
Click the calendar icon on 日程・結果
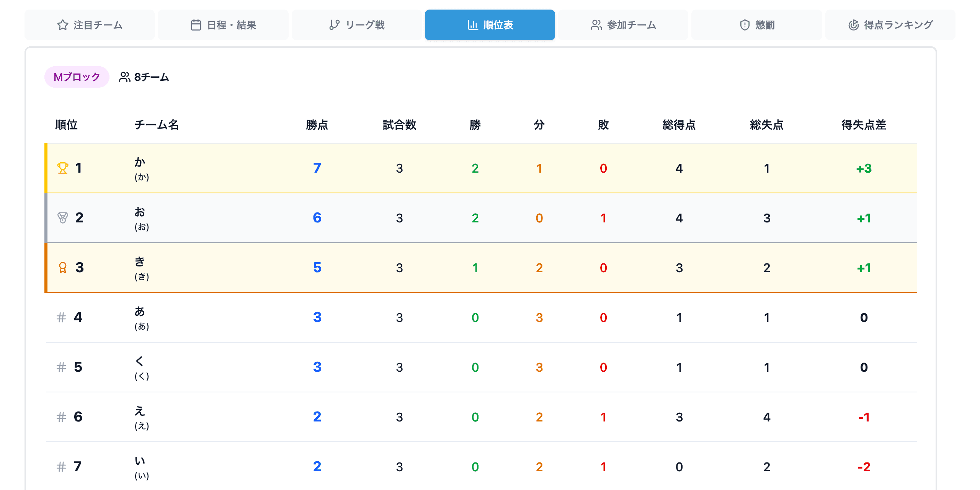[196, 25]
